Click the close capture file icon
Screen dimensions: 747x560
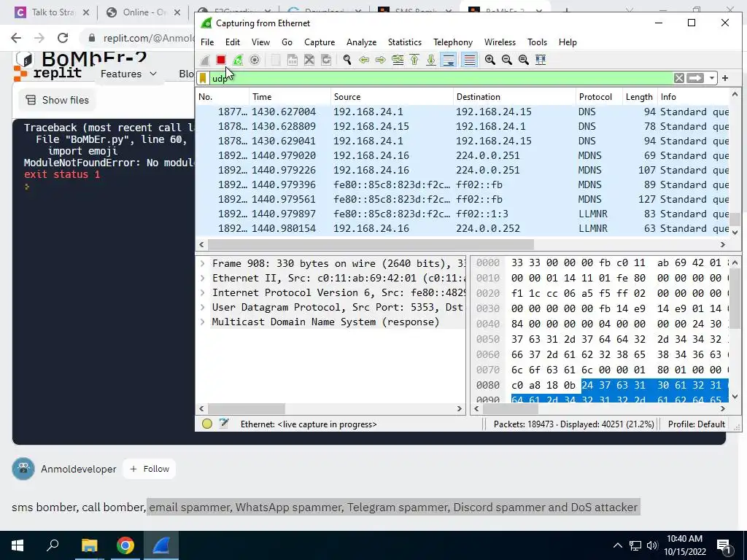pyautogui.click(x=309, y=60)
